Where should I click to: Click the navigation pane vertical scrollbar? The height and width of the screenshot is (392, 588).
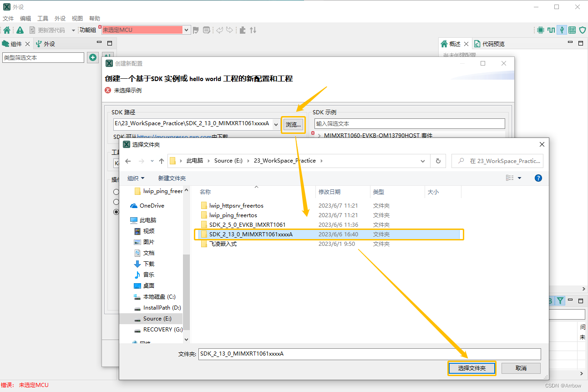(186, 291)
